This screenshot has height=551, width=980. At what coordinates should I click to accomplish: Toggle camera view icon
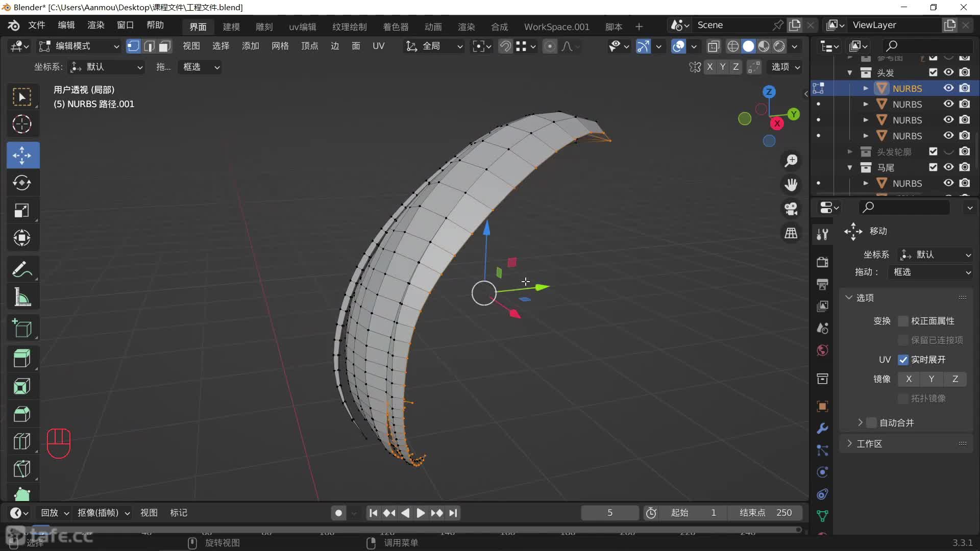pyautogui.click(x=791, y=209)
